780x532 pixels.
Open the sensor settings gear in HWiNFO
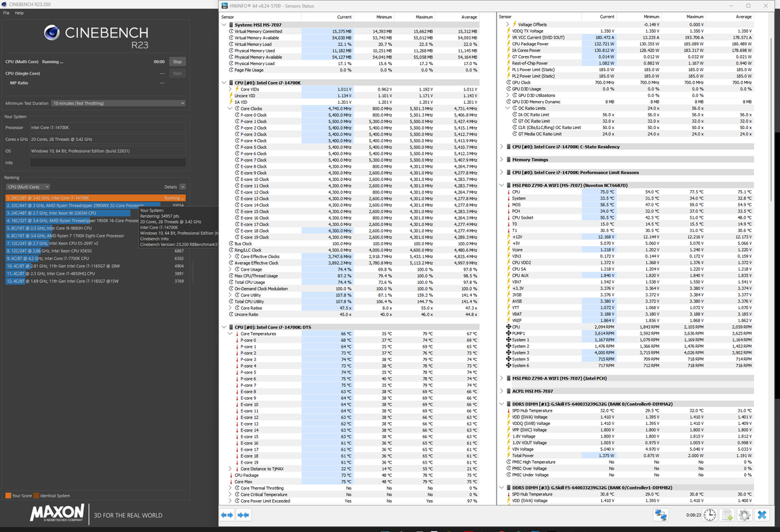tap(744, 515)
